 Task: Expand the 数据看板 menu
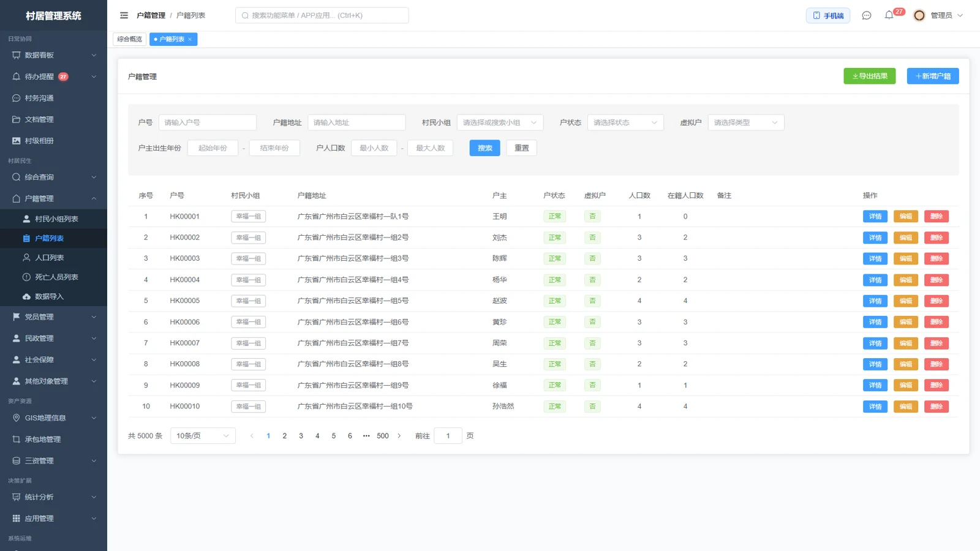pyautogui.click(x=53, y=55)
